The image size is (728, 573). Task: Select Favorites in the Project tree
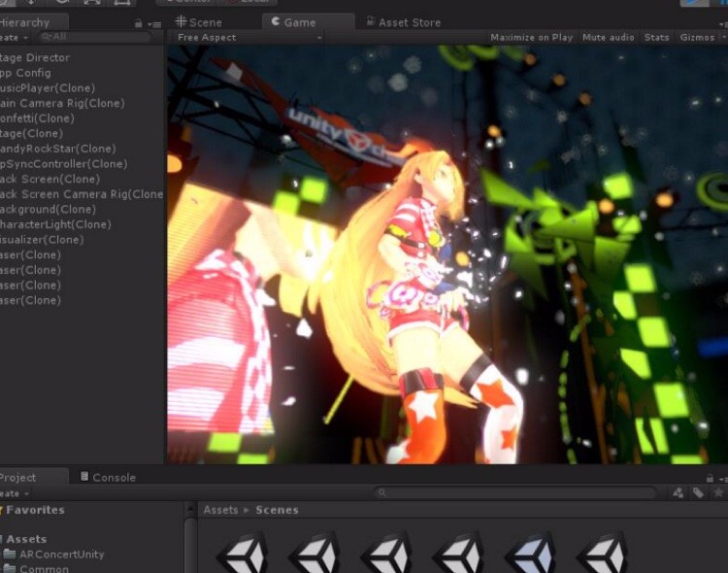tap(35, 510)
